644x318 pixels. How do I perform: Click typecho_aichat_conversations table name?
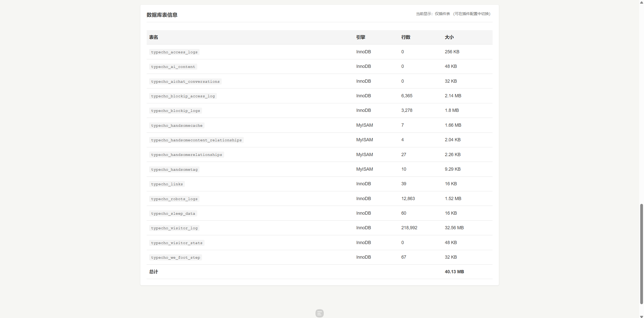pos(185,81)
